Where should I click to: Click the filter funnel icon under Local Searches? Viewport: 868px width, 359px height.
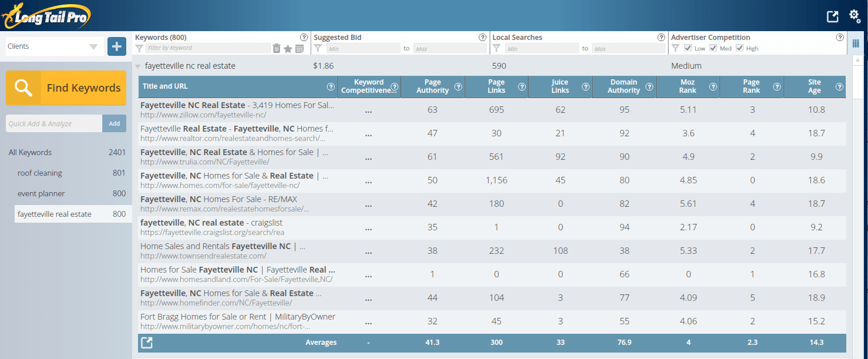pyautogui.click(x=496, y=48)
